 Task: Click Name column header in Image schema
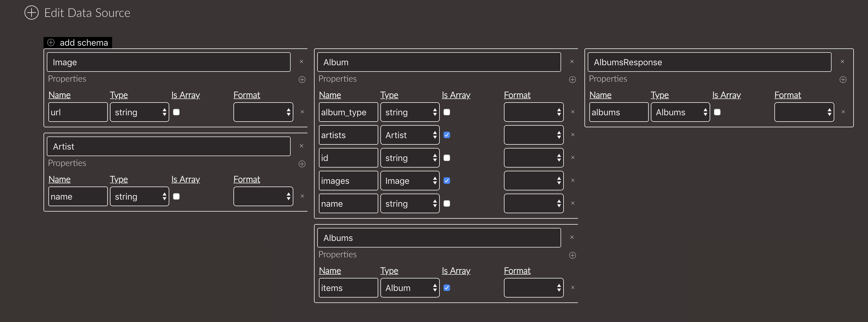point(59,95)
